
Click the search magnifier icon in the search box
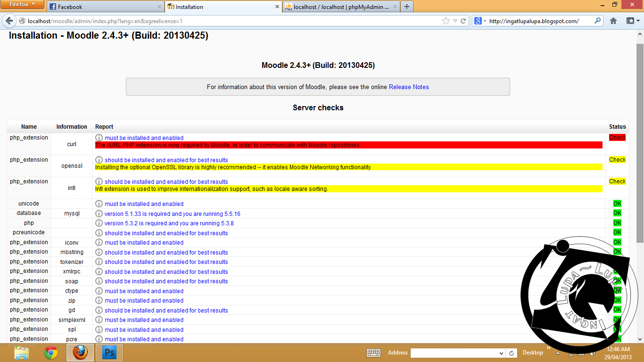[598, 21]
